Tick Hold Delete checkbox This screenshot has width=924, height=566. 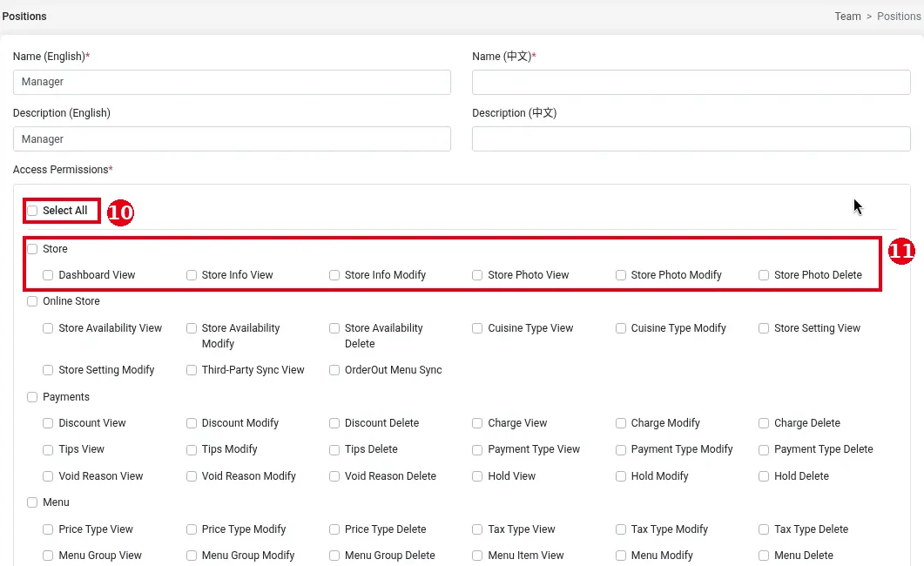pyautogui.click(x=764, y=476)
